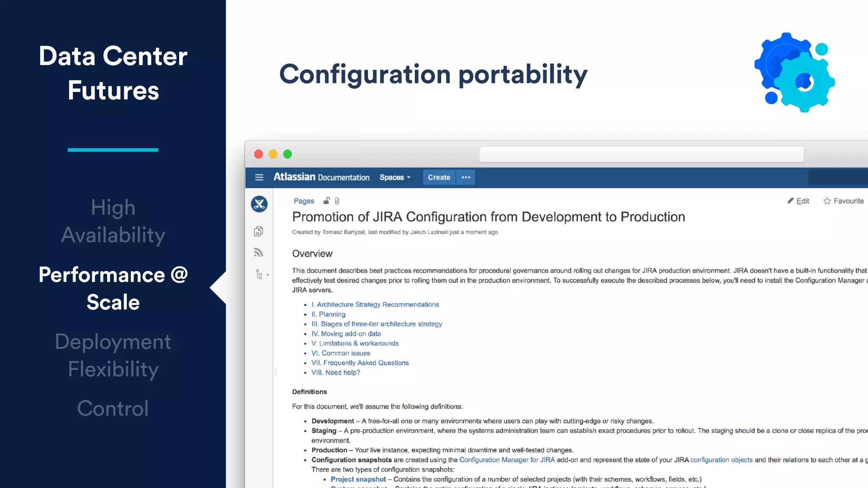Open I. Architecture Strategy Recommendations link

[x=375, y=305]
